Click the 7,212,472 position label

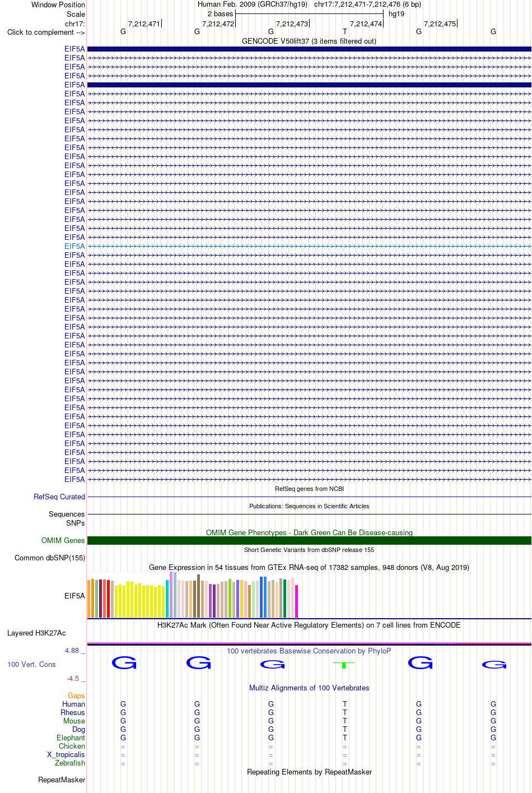[218, 24]
